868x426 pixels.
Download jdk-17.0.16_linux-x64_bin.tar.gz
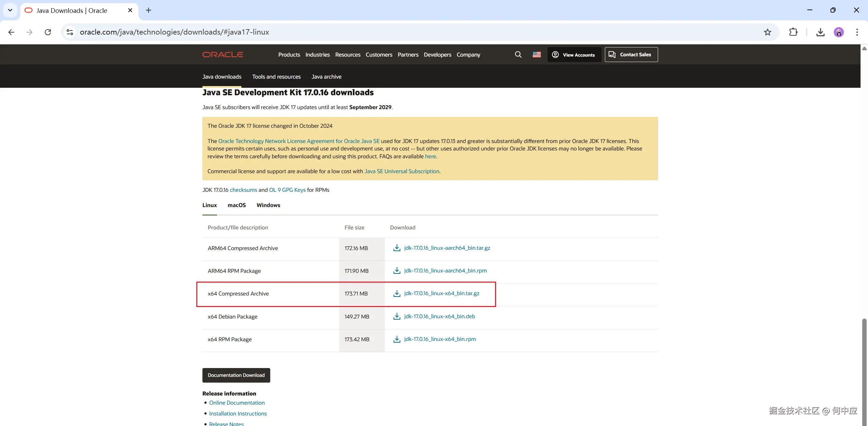tap(441, 293)
